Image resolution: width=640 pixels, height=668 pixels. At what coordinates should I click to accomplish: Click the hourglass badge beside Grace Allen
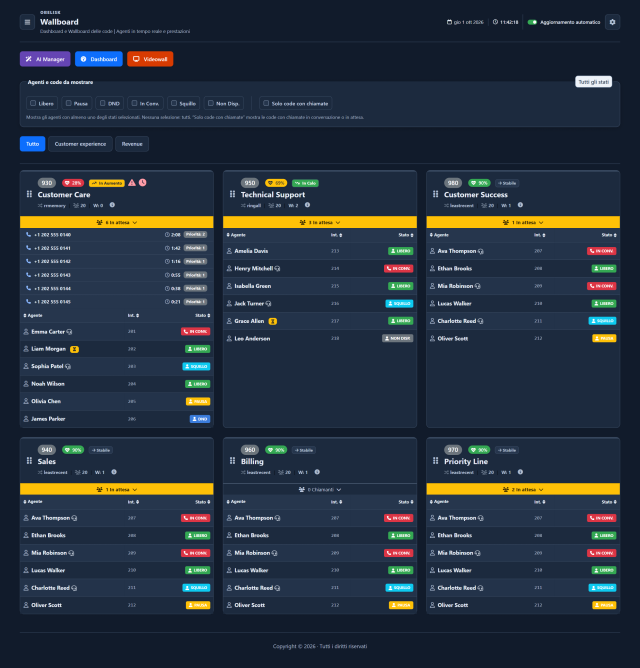coord(273,321)
